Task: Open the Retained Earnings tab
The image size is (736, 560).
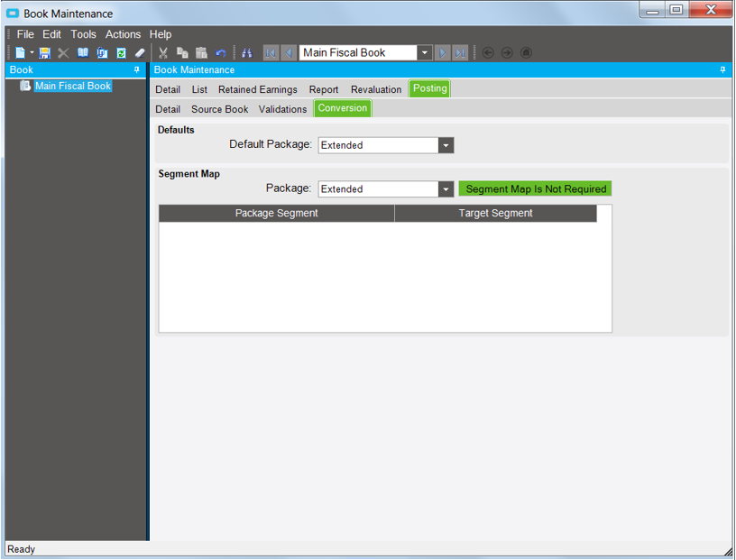Action: (x=258, y=89)
